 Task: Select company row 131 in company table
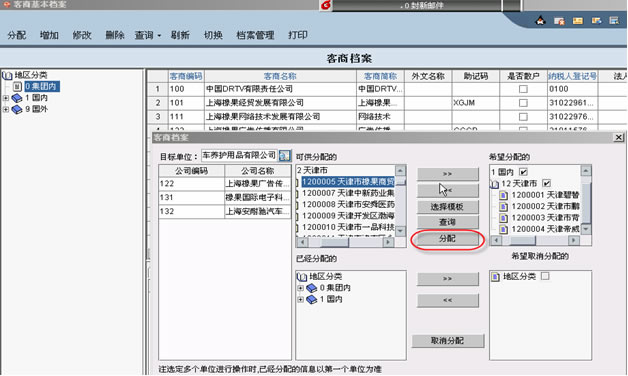[225, 197]
